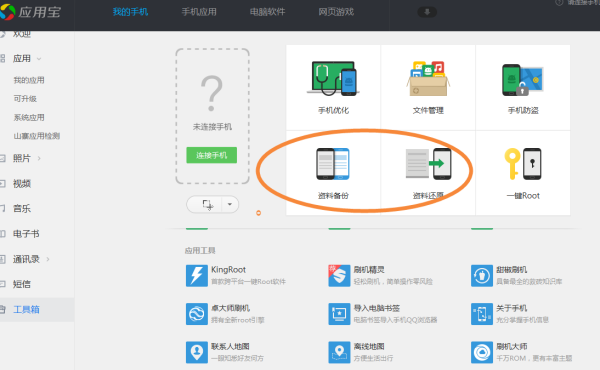Open the 手机防盗 anti-theft icon
The width and height of the screenshot is (600, 370).
[523, 80]
